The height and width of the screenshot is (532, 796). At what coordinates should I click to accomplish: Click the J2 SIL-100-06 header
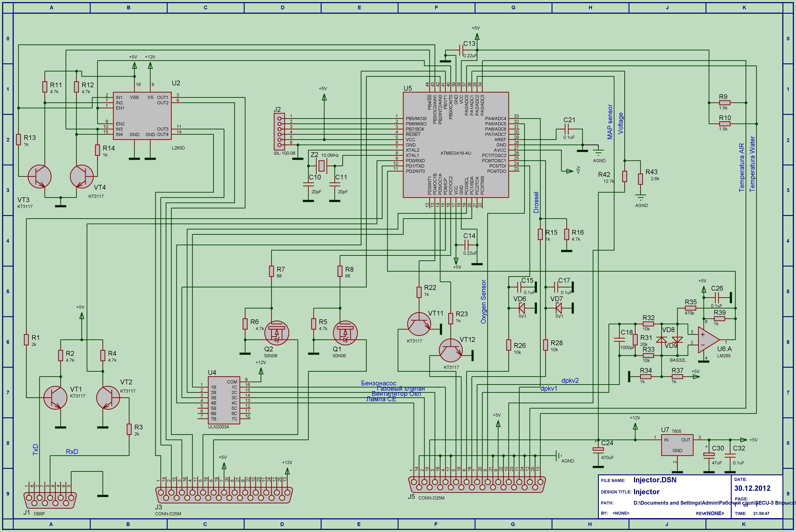pos(279,132)
